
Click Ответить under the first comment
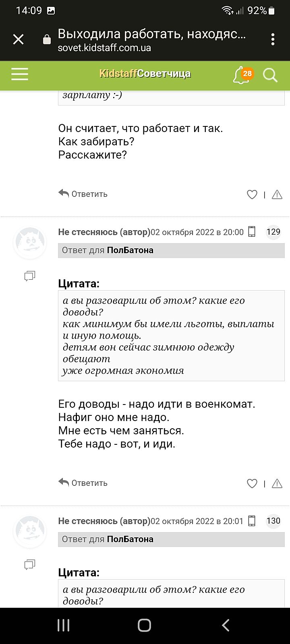tap(83, 194)
